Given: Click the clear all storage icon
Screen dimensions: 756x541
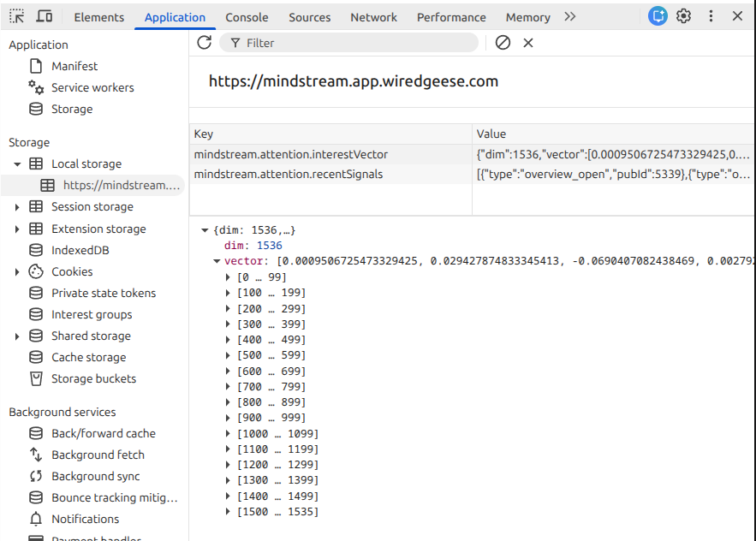Looking at the screenshot, I should (503, 43).
